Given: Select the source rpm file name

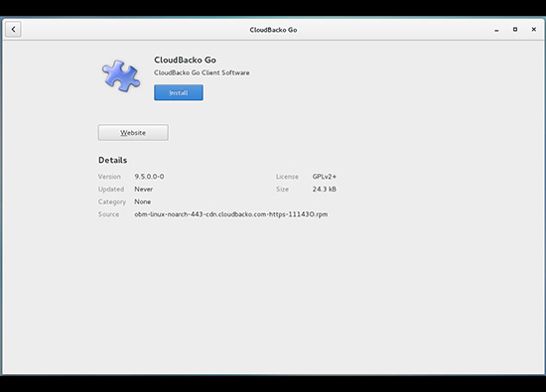Looking at the screenshot, I should click(x=231, y=214).
